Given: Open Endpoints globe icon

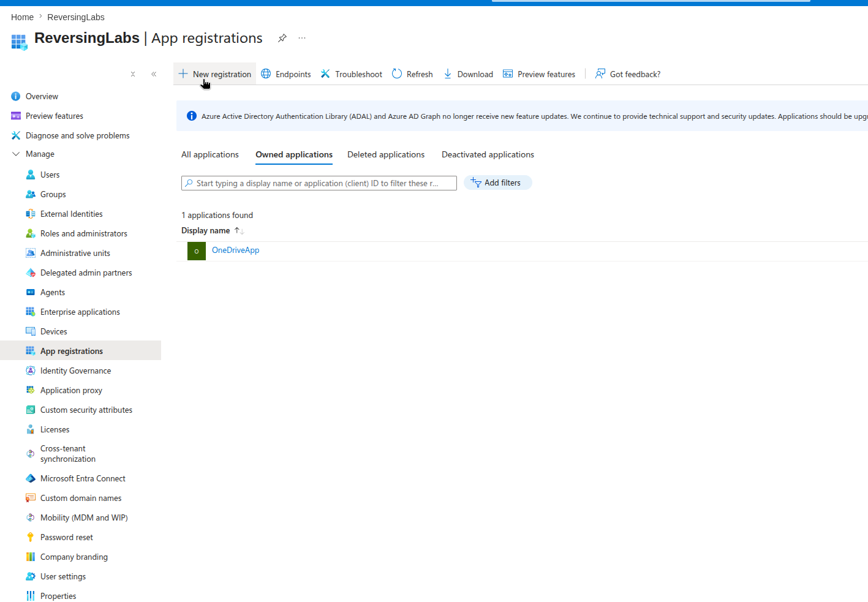Looking at the screenshot, I should click(x=266, y=74).
